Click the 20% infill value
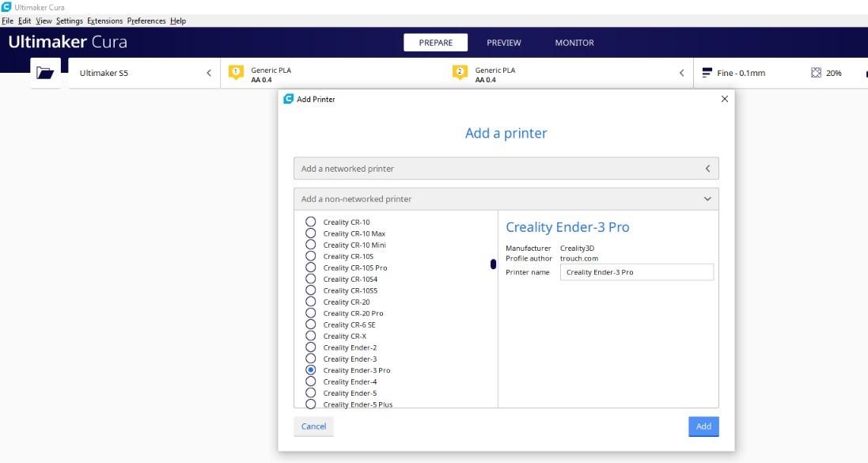Image resolution: width=868 pixels, height=463 pixels. [834, 73]
